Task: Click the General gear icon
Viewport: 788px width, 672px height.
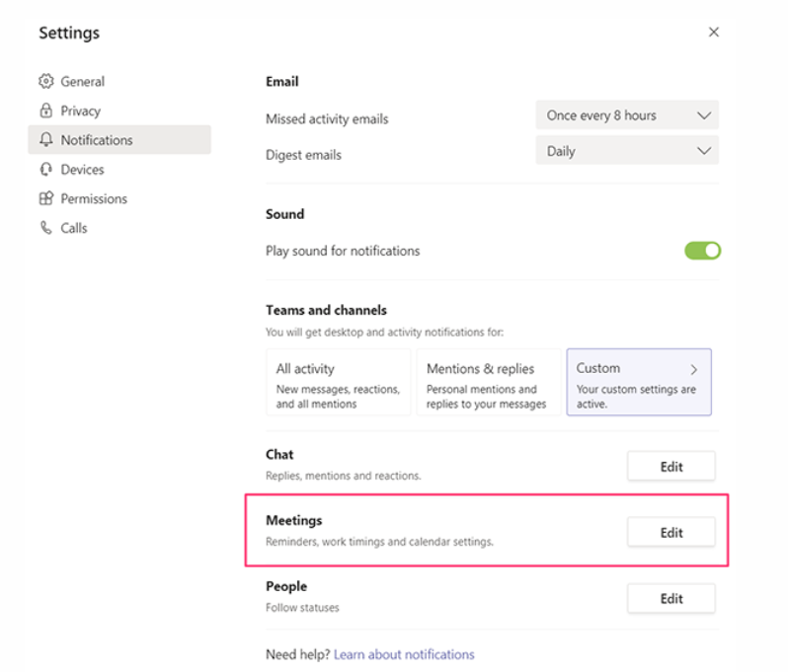Action: tap(45, 82)
